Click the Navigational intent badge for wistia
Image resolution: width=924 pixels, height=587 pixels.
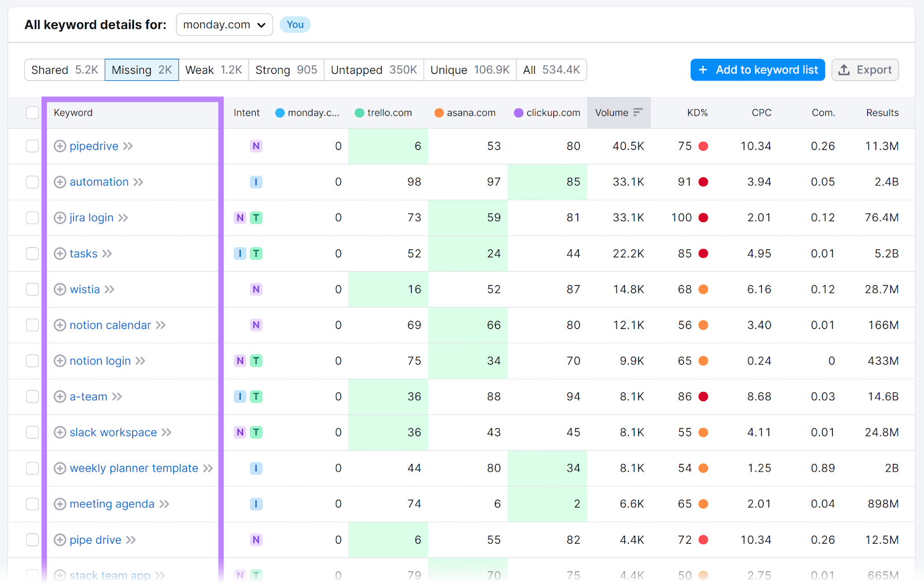click(256, 289)
